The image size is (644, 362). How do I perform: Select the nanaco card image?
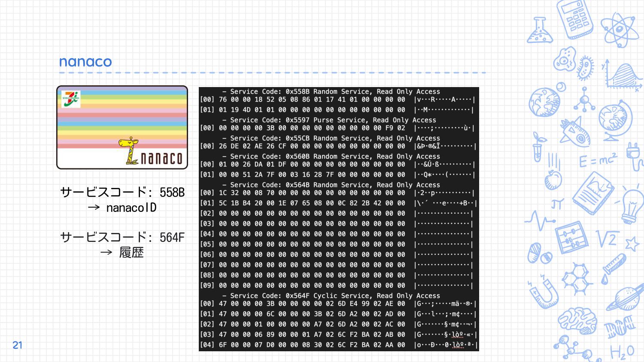tap(122, 127)
